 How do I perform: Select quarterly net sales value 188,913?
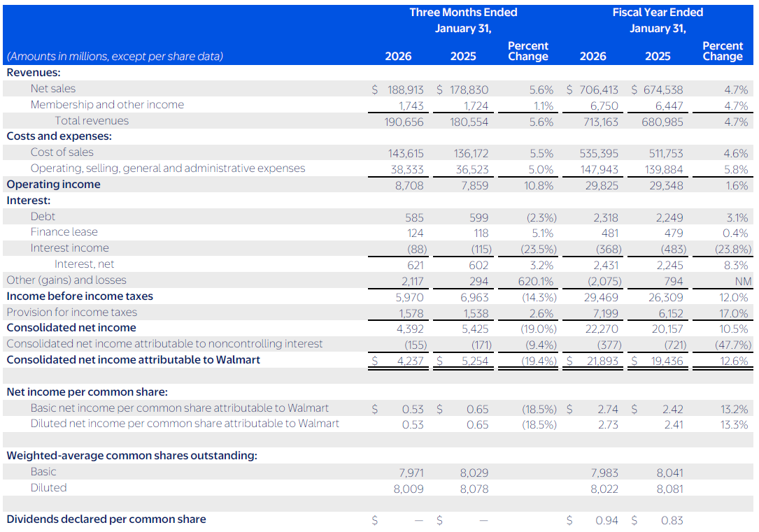point(405,90)
